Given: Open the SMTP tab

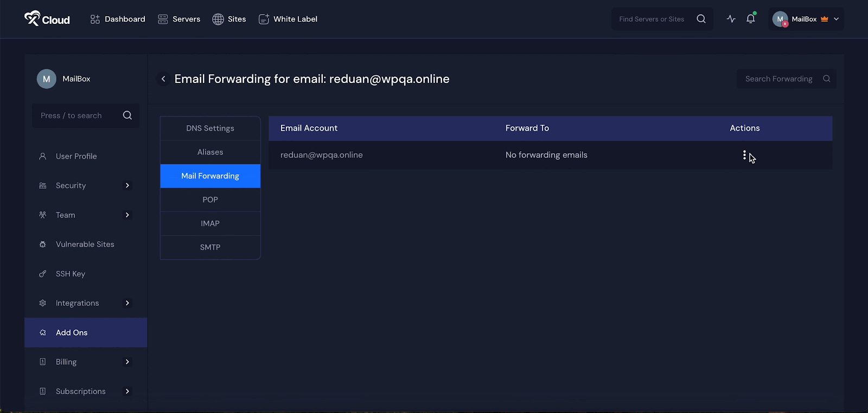Looking at the screenshot, I should click(x=210, y=247).
